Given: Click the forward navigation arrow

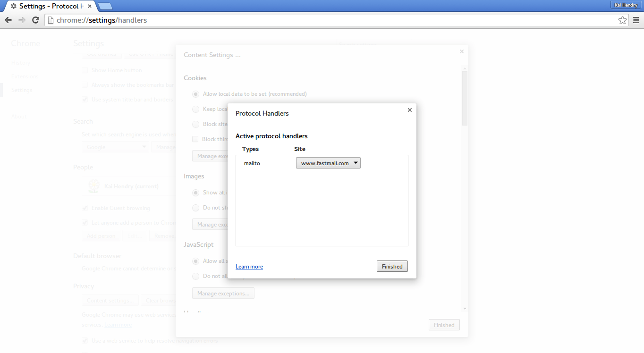Looking at the screenshot, I should point(22,20).
